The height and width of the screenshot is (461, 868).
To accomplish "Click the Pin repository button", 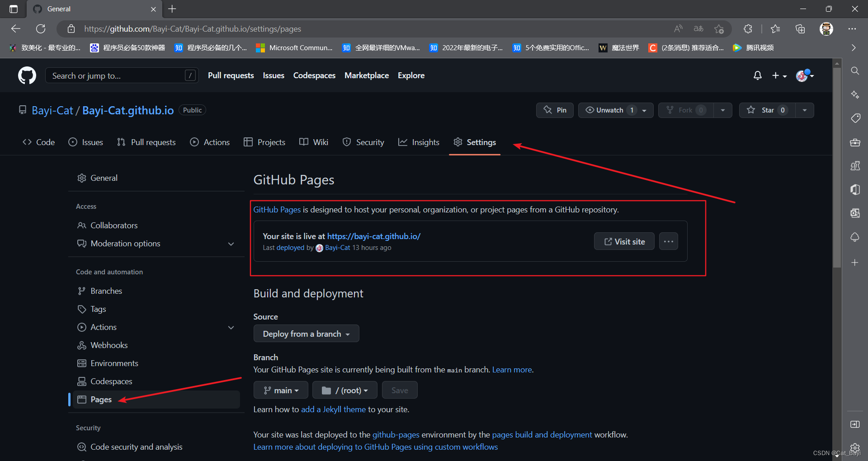I will pyautogui.click(x=555, y=110).
